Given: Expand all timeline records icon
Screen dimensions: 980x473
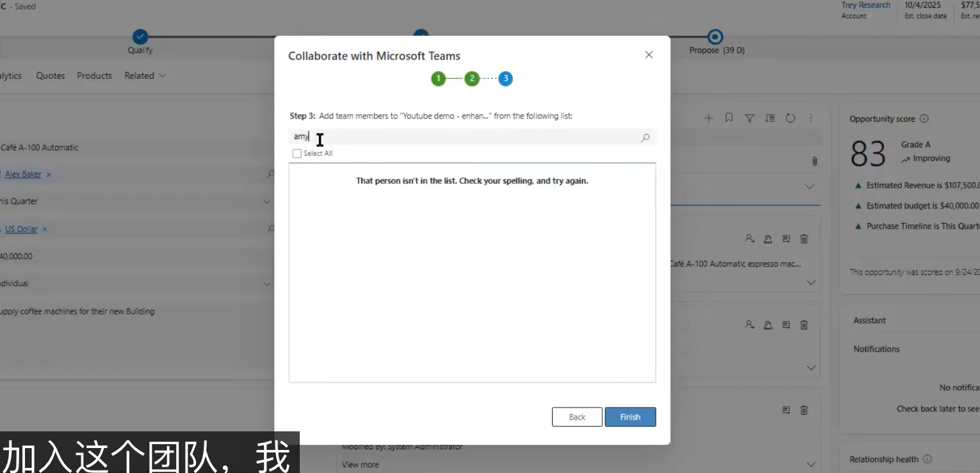Looking at the screenshot, I should click(x=770, y=118).
